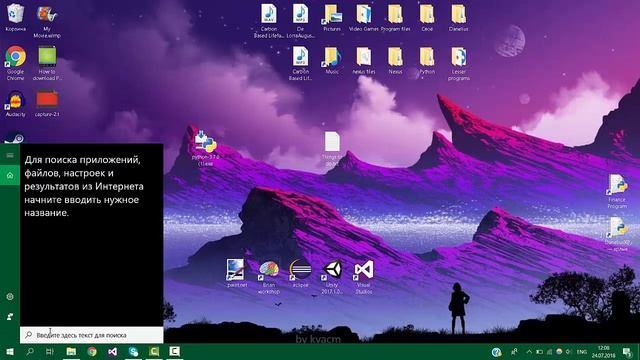Open the Windows Start menu
This screenshot has height=360, width=640.
point(10,351)
